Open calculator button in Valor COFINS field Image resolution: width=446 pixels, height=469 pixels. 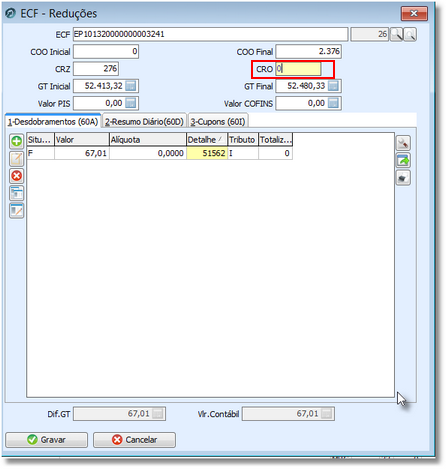pos(333,103)
